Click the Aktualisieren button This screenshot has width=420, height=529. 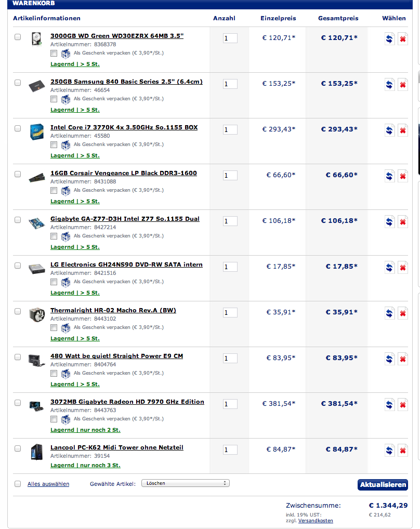point(383,485)
